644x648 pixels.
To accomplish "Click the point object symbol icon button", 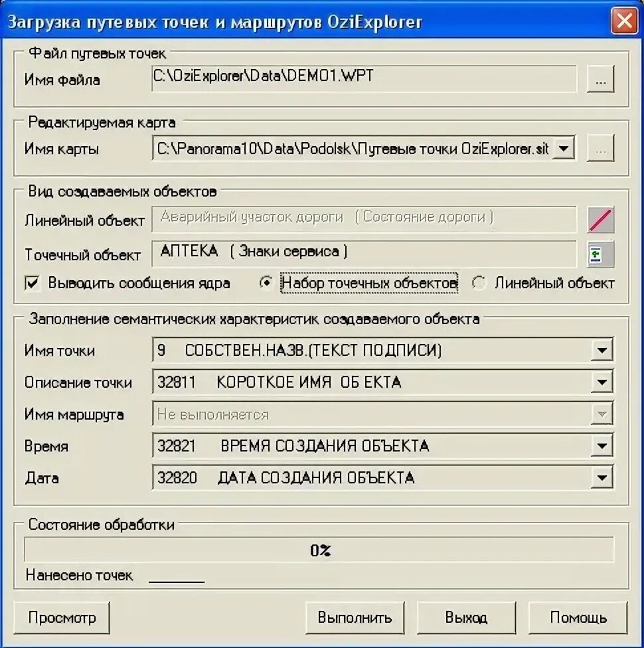I will pos(601,254).
